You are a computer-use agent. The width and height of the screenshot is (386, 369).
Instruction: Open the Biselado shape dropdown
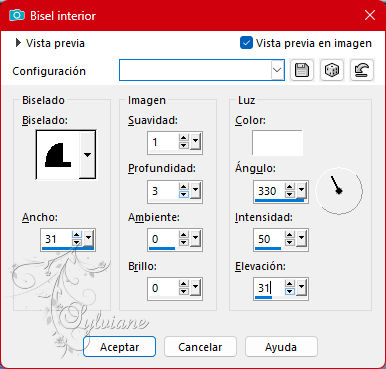(x=87, y=155)
